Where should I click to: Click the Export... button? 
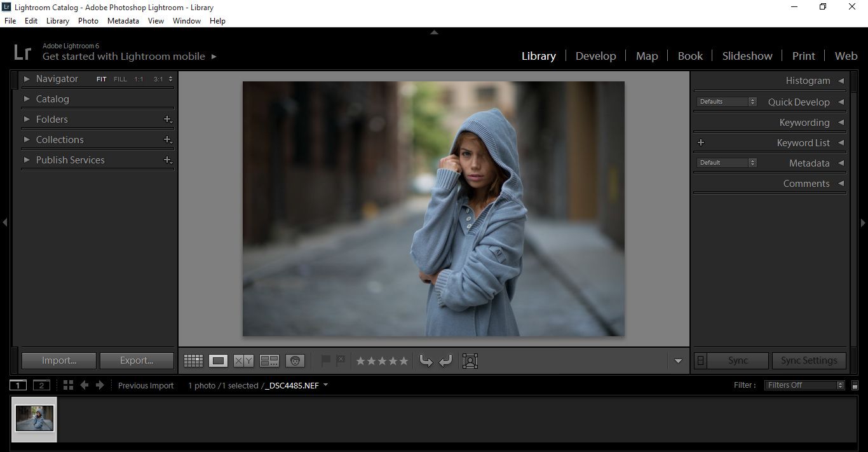click(x=137, y=360)
